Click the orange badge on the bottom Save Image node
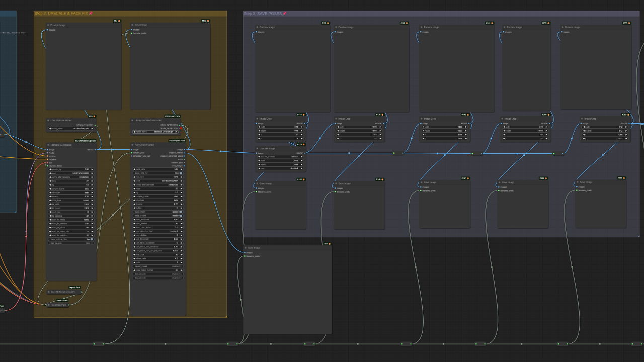This screenshot has height=362, width=644. tap(330, 244)
